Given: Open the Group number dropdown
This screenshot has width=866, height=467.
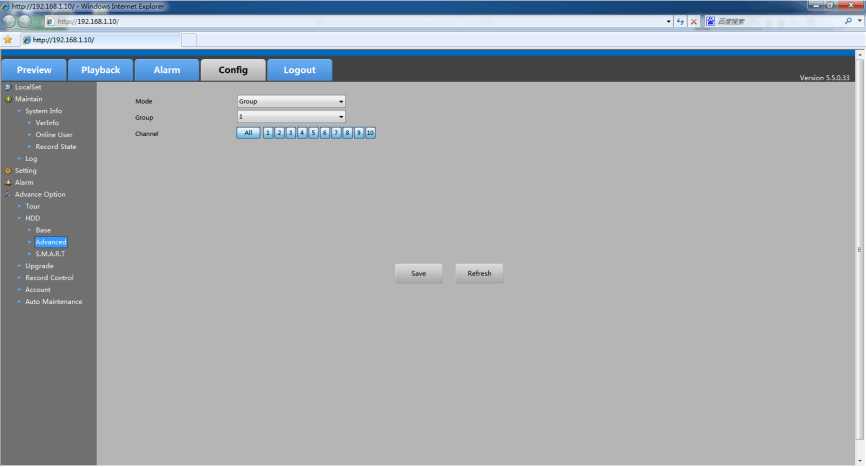Looking at the screenshot, I should click(x=291, y=117).
